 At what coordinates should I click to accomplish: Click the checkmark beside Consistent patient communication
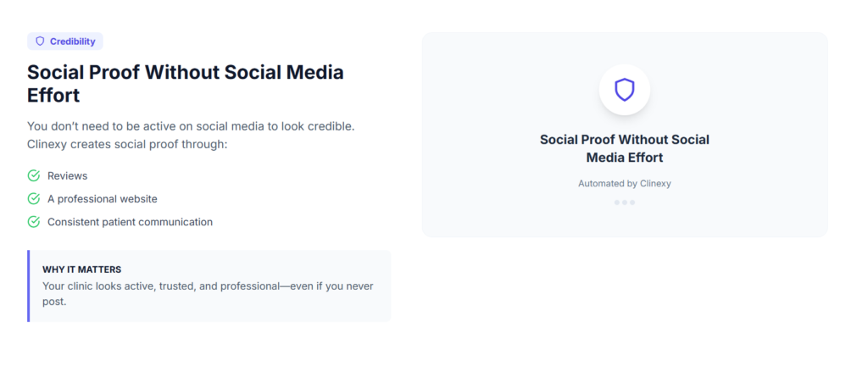34,222
